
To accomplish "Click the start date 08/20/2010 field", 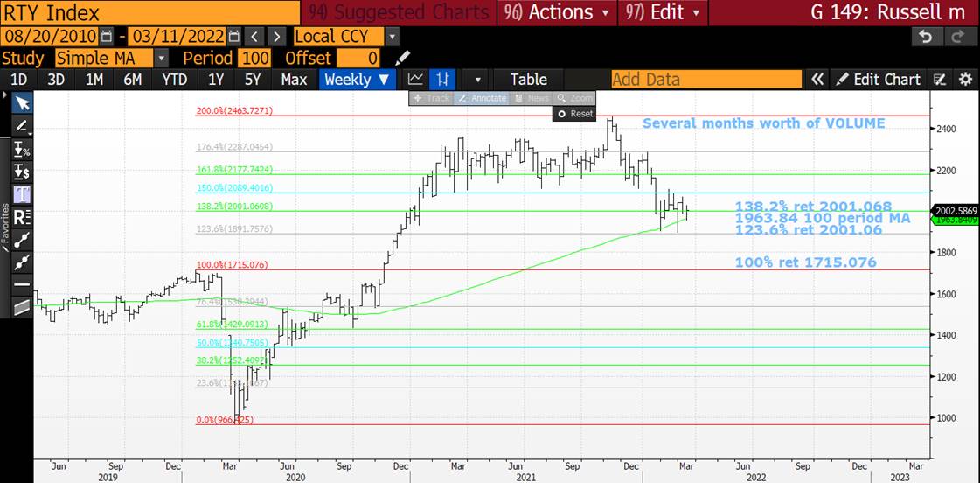I will (50, 36).
